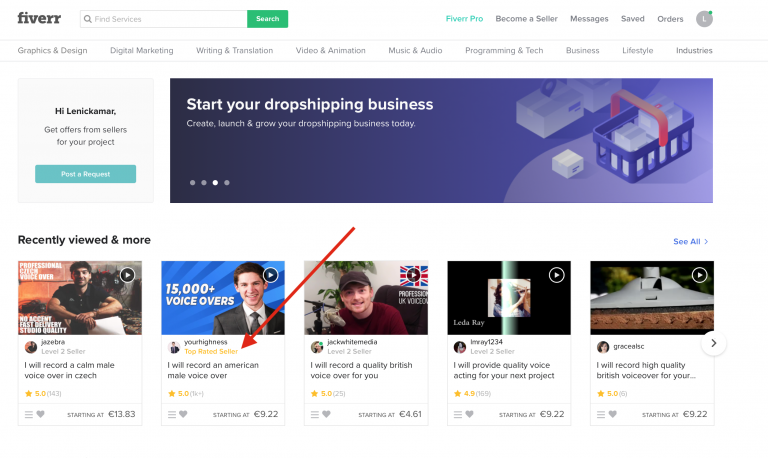768x458 pixels.
Task: Open Writing & Translation category
Action: point(235,50)
